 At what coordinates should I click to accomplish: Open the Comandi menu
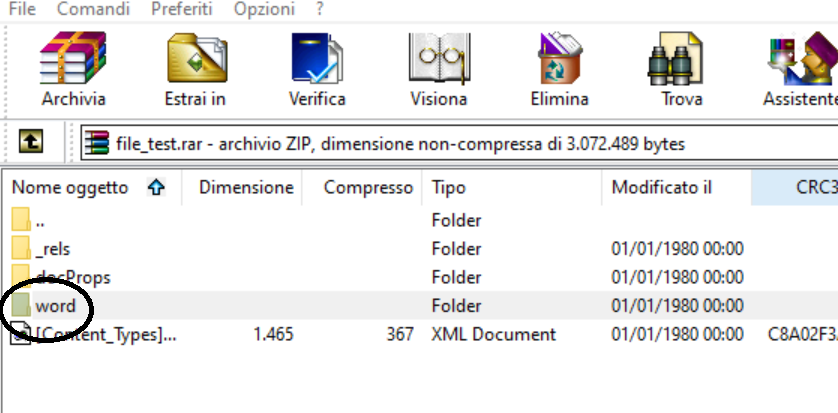tap(93, 9)
